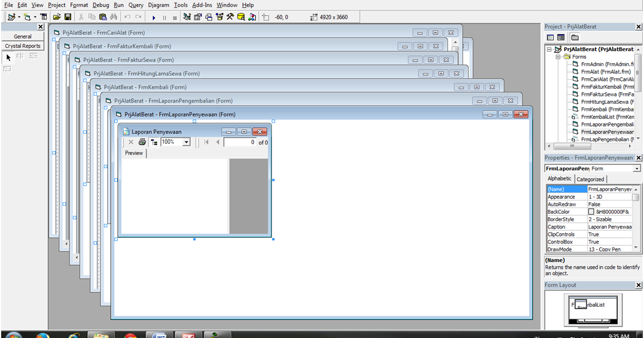Image resolution: width=644 pixels, height=338 pixels.
Task: Open the Form Layout window from the toolbar
Action: pos(208,17)
